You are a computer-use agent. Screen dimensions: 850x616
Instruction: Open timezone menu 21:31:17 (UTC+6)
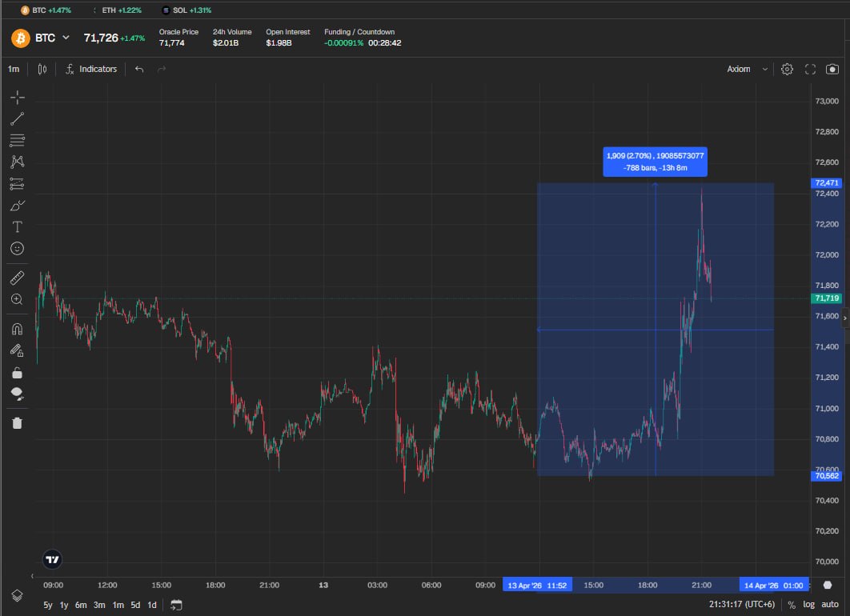coord(742,604)
